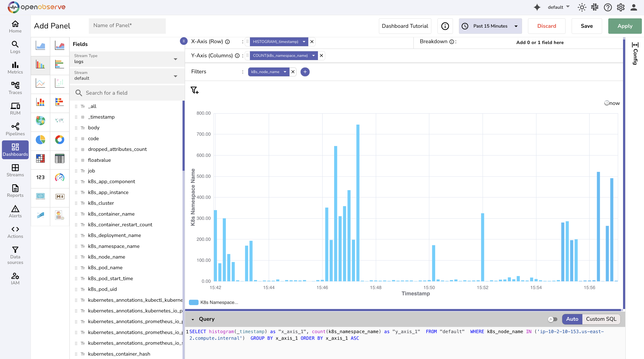644x359 pixels.
Task: Switch query mode to Custom SQL
Action: tap(601, 319)
